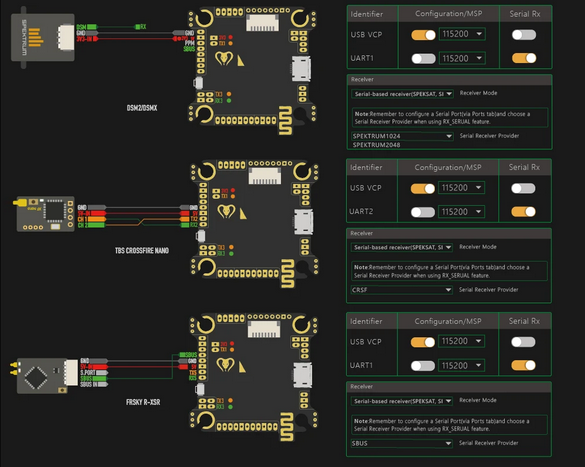Choose the SPEKTRUM2048 option in the list

pos(376,145)
